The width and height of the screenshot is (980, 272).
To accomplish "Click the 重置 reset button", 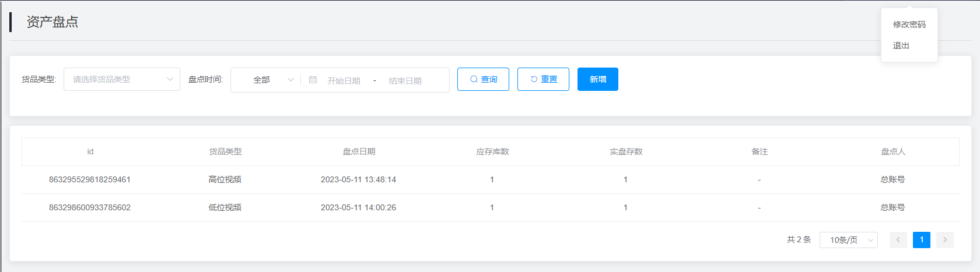I will click(x=543, y=79).
